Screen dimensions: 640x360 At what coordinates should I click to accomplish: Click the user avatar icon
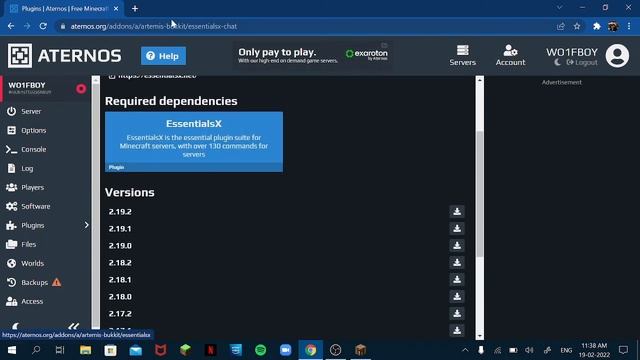(617, 56)
